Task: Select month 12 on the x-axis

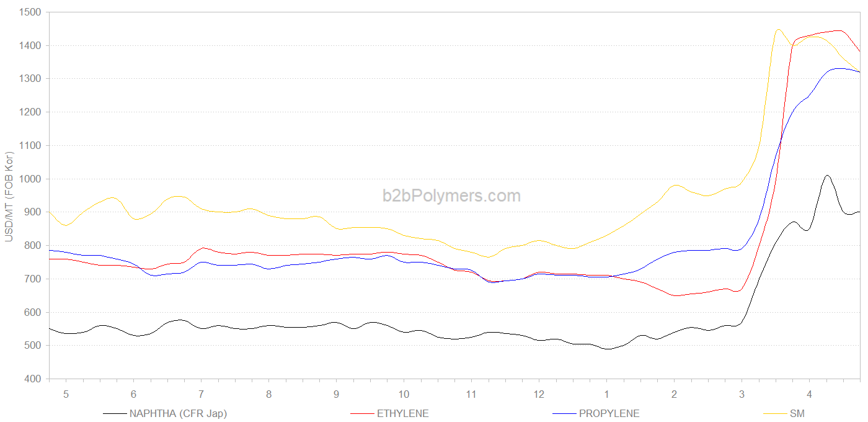Action: tap(539, 394)
